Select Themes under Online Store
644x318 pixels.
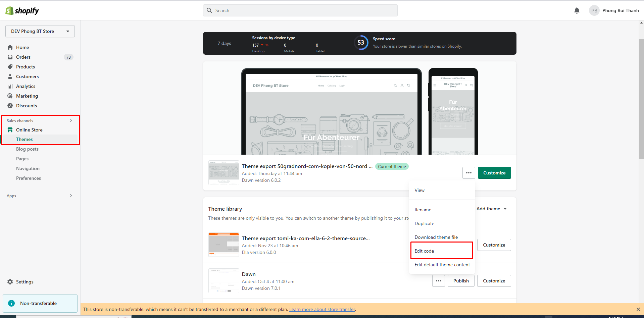pos(24,139)
